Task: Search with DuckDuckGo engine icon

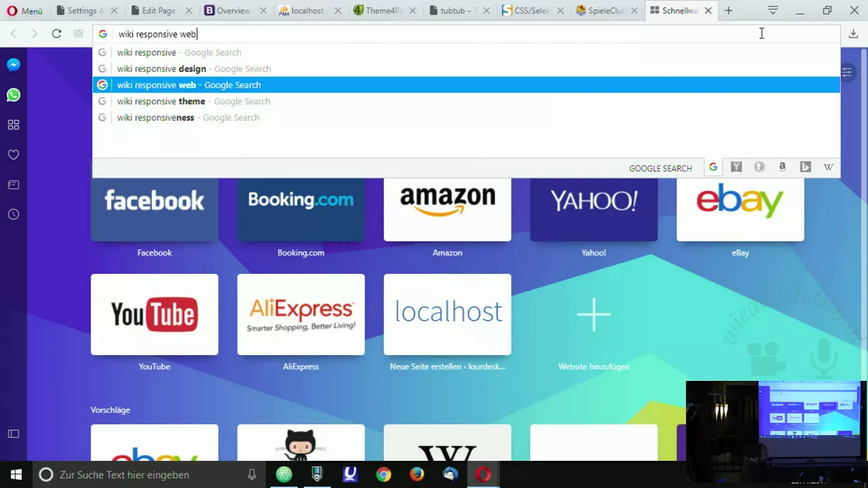Action: tap(759, 167)
